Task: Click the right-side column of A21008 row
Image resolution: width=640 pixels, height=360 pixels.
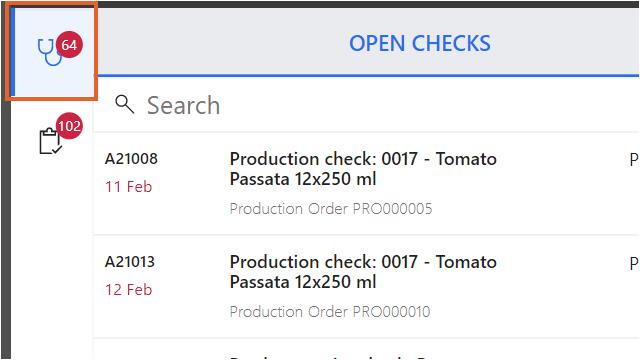Action: pyautogui.click(x=634, y=160)
